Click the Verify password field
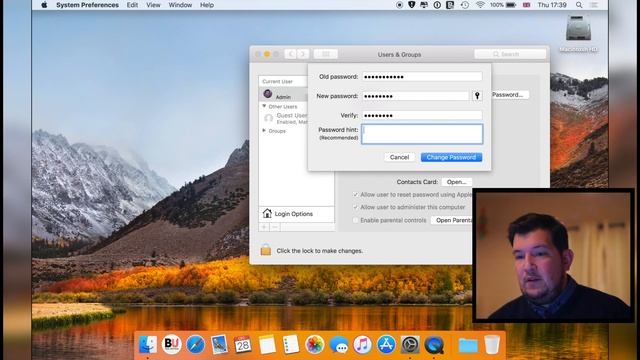 [422, 116]
